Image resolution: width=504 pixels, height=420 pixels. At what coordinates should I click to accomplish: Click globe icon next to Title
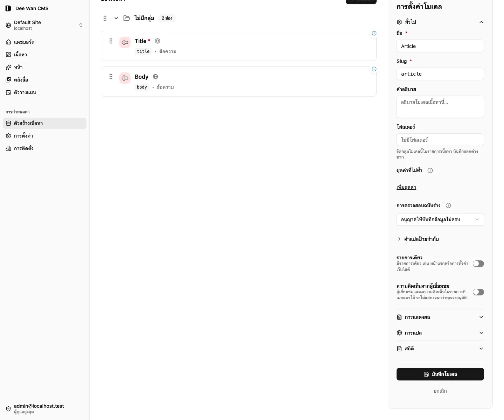click(157, 41)
